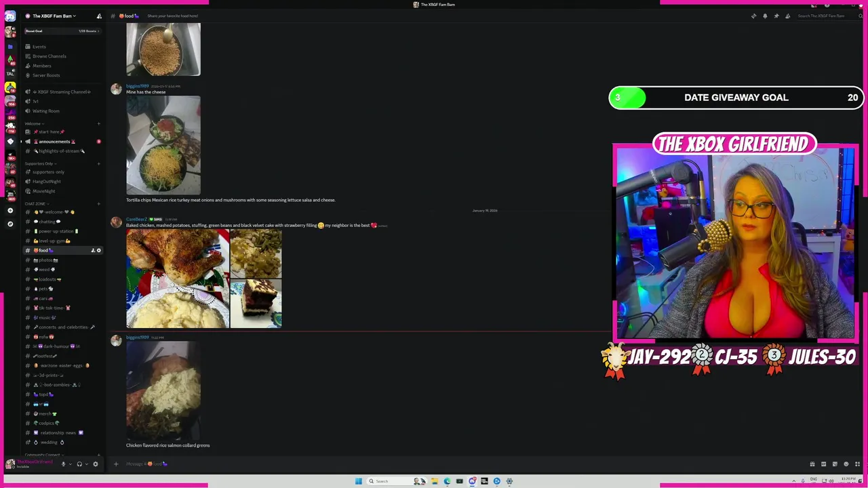
Task: Open the highlights-of-stream channel
Action: [62, 151]
